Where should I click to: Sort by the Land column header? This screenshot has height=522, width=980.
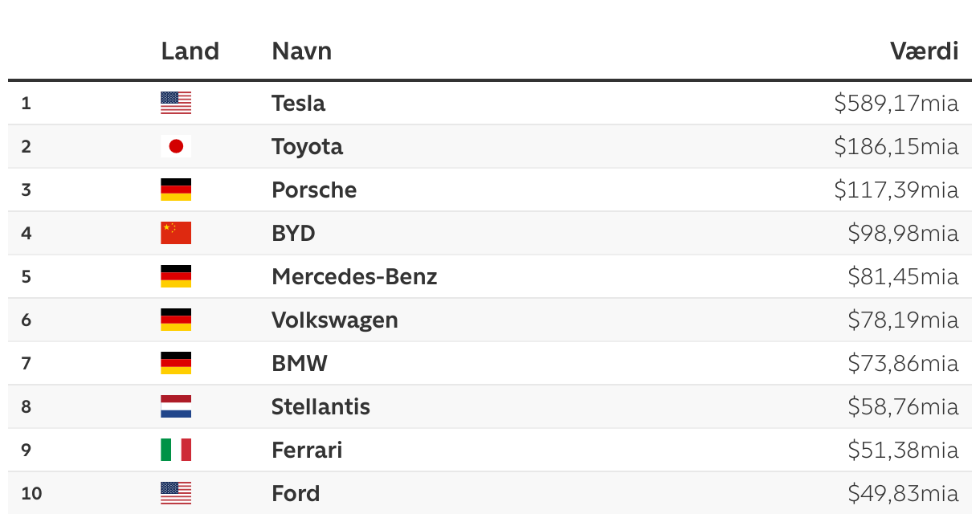pyautogui.click(x=190, y=51)
